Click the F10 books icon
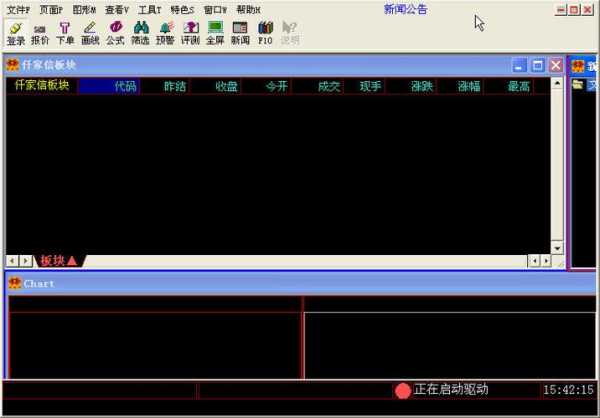Image resolution: width=600 pixels, height=418 pixels. (x=265, y=33)
